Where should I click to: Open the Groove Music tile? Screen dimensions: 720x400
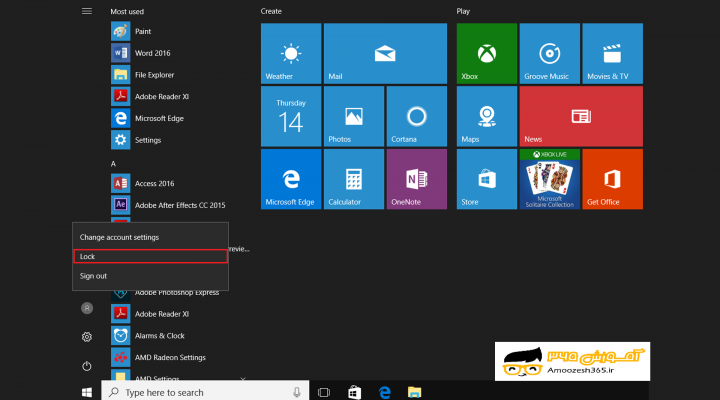[549, 53]
